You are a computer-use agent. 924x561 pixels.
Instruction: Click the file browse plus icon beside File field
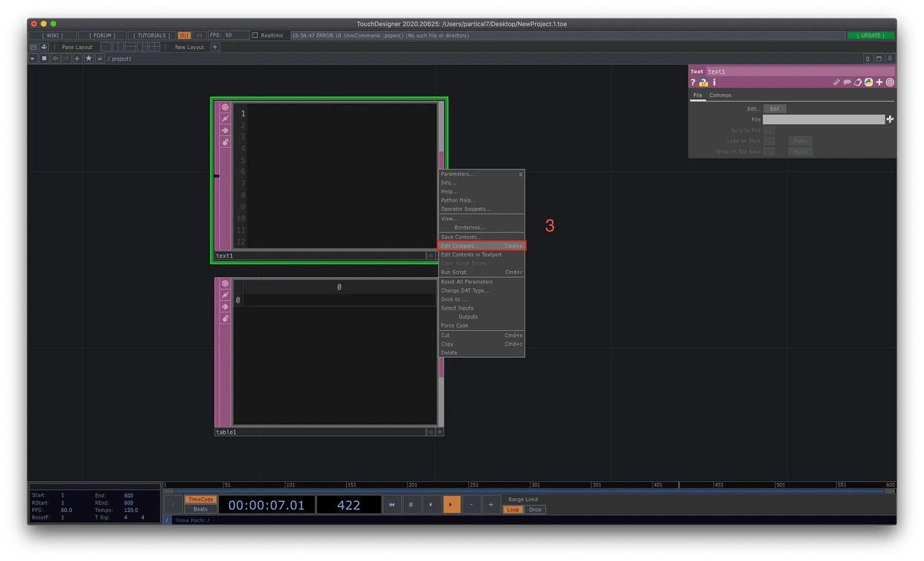pos(890,119)
